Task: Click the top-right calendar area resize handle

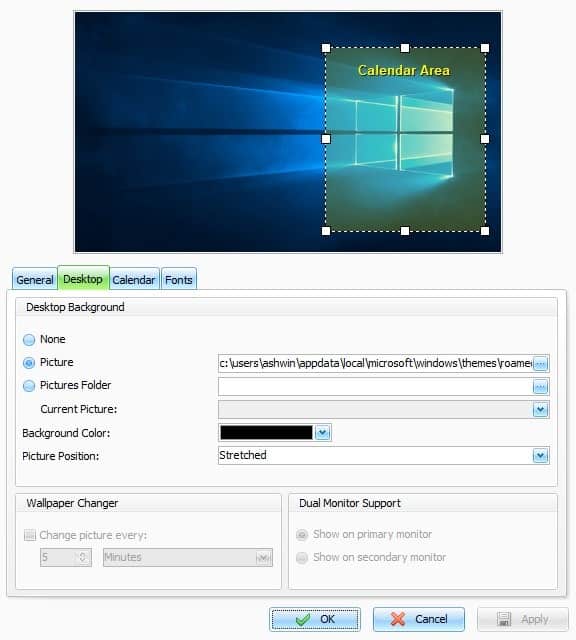Action: click(x=485, y=48)
